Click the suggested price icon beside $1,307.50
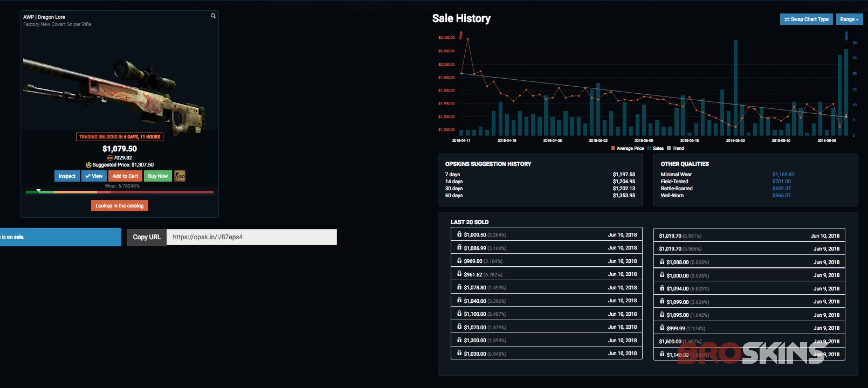Image resolution: width=868 pixels, height=388 pixels. tap(88, 165)
